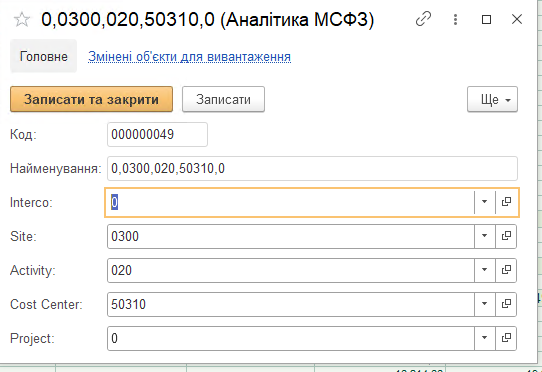This screenshot has height=372, width=542.
Task: Click the Записати button
Action: pos(223,100)
